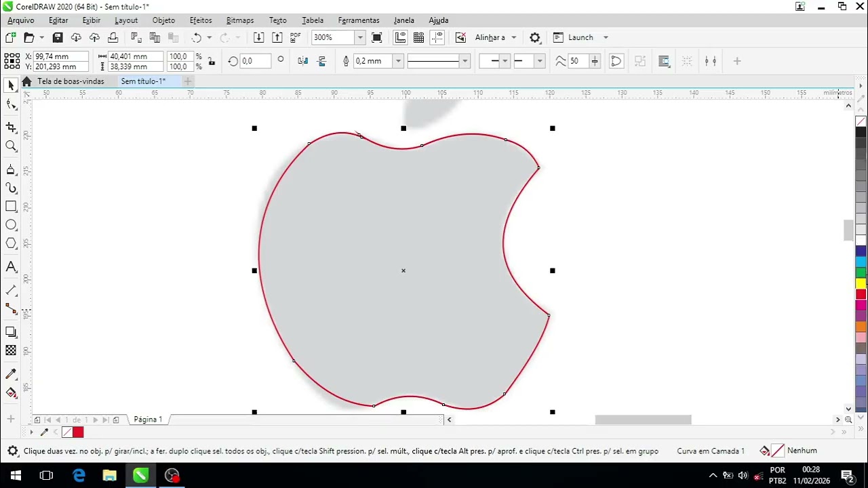Publish to PDF
Image resolution: width=868 pixels, height=488 pixels.
pyautogui.click(x=295, y=37)
